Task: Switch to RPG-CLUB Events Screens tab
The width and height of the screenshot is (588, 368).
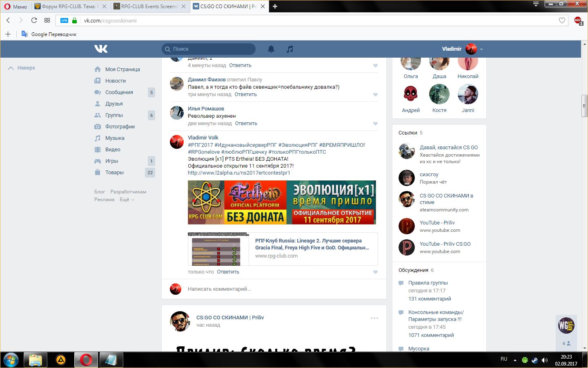Action: (149, 7)
